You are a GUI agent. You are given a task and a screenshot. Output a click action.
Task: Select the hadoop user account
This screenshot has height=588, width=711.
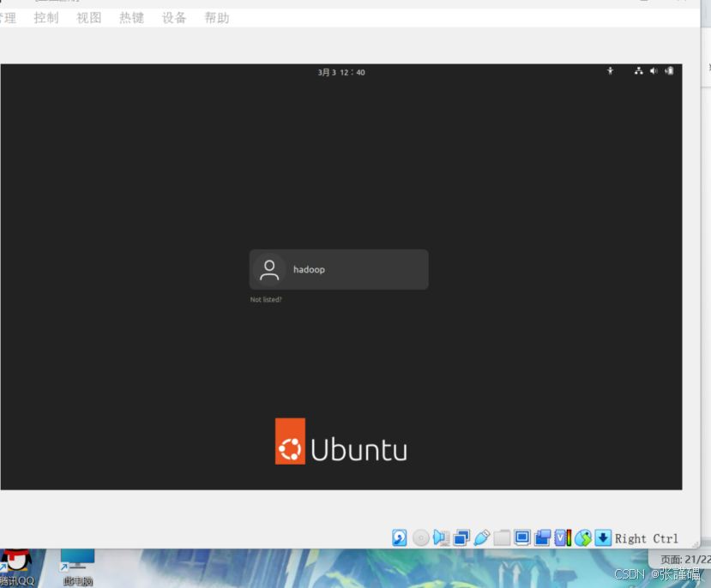(339, 269)
